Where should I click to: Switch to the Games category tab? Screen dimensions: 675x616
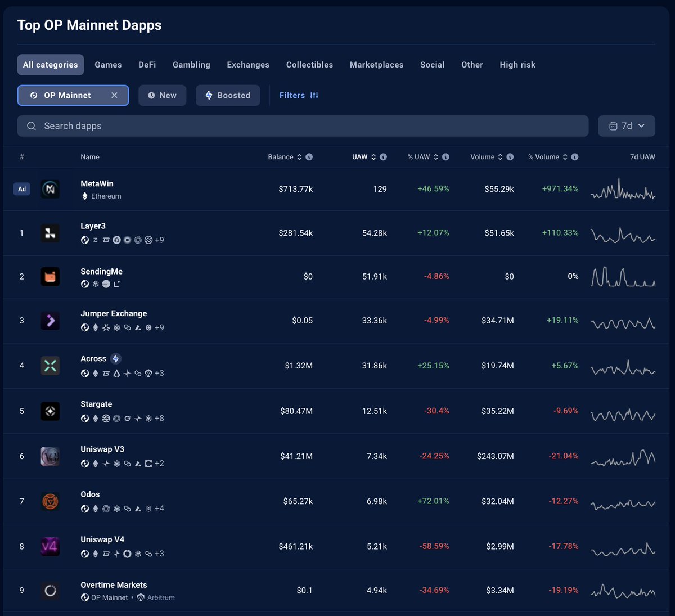click(108, 65)
